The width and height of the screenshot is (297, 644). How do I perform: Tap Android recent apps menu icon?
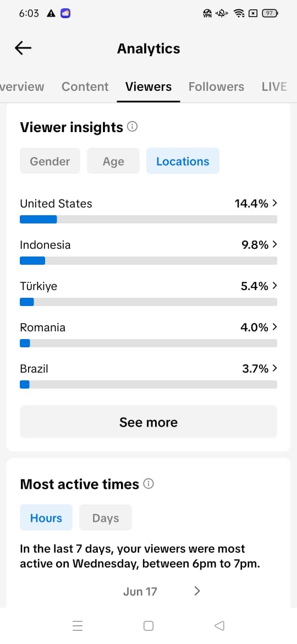coord(78,625)
